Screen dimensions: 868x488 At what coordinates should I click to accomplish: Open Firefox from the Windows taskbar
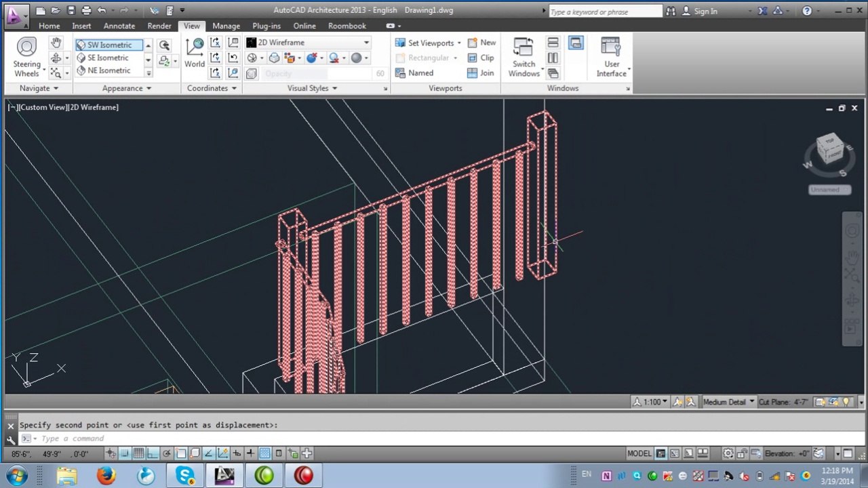click(106, 475)
